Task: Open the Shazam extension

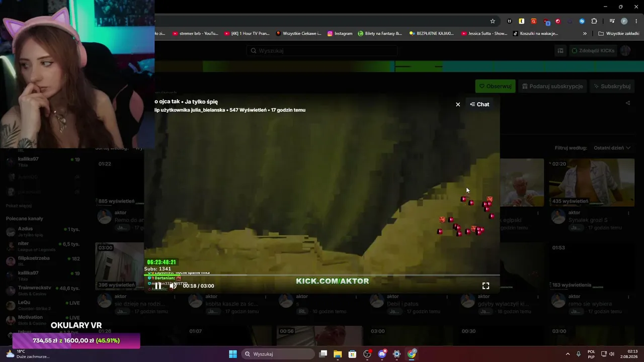Action: 582,21
